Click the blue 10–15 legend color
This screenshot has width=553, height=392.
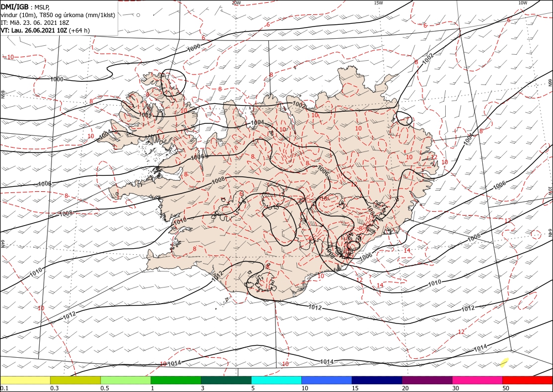tap(327, 380)
